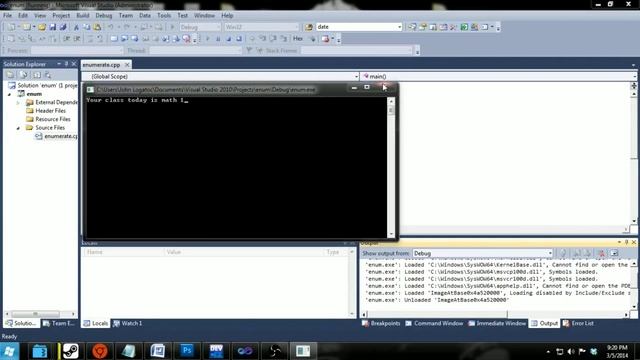This screenshot has width=640, height=360.
Task: Switch to the Team Explorer tab
Action: click(59, 323)
